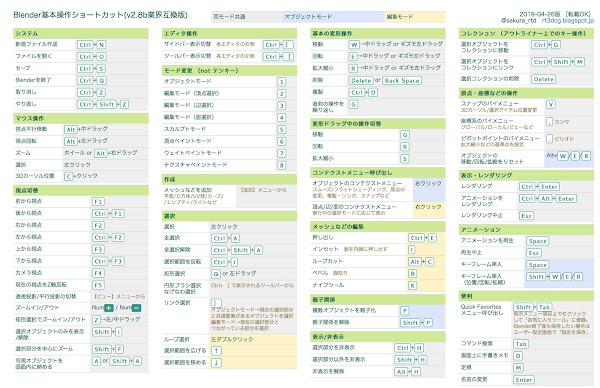Click the Enter key in the '名前の変更' row
Image resolution: width=600 pixels, height=388 pixels.
pos(524,380)
